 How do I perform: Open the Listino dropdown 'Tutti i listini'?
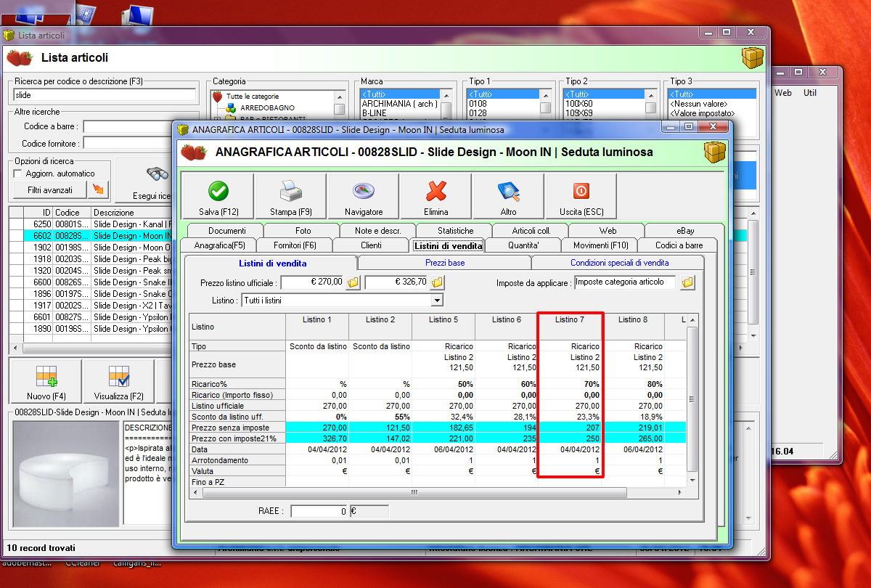[x=437, y=300]
